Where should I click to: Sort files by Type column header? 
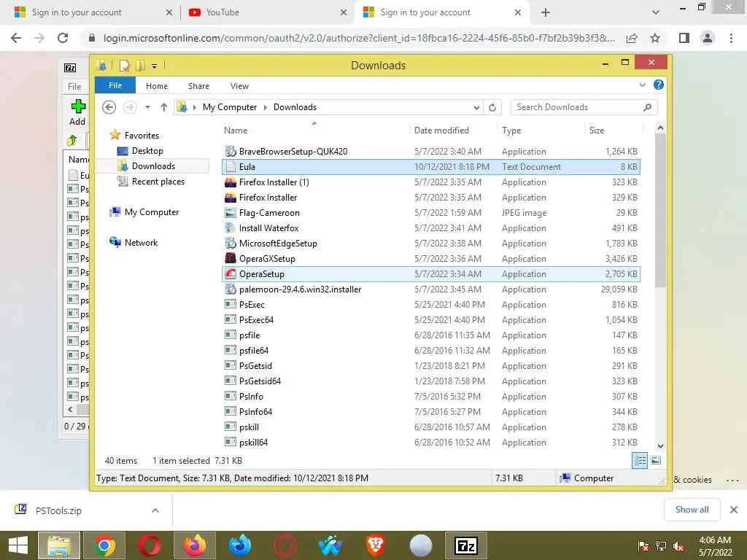541,130
